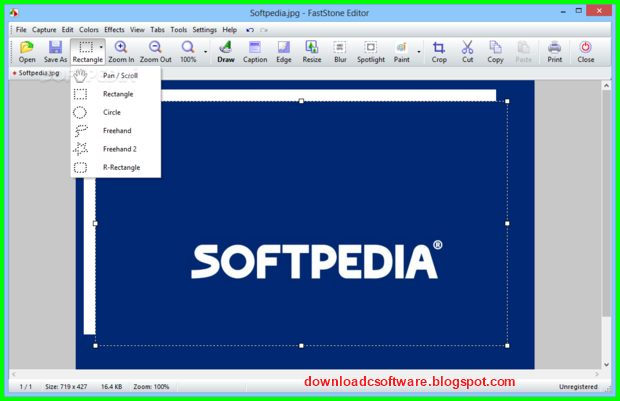Click the Zoom Out magnifier
This screenshot has height=401, width=620.
pos(155,52)
